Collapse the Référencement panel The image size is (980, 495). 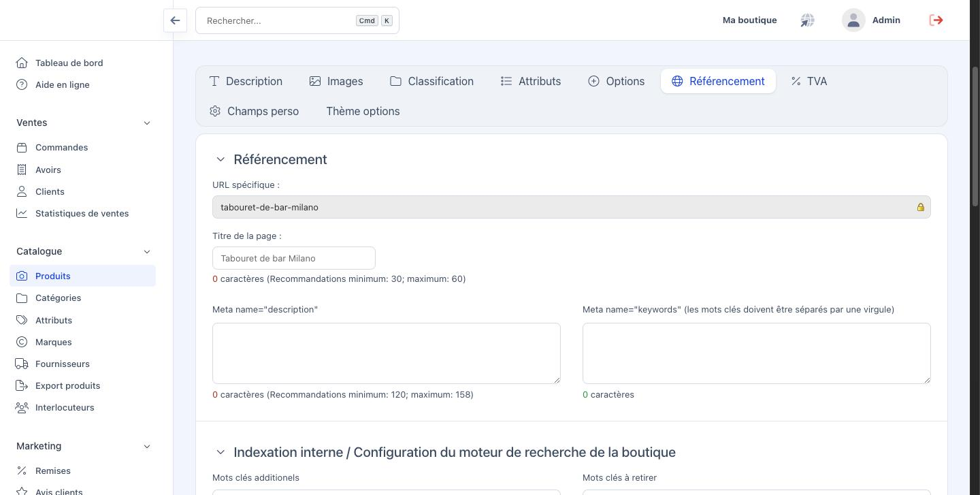pos(220,159)
